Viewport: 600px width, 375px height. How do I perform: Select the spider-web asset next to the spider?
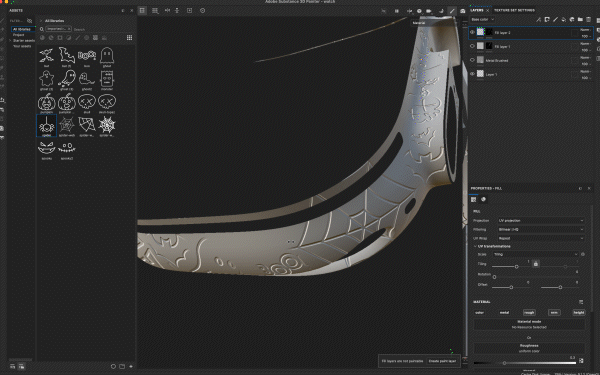click(67, 126)
